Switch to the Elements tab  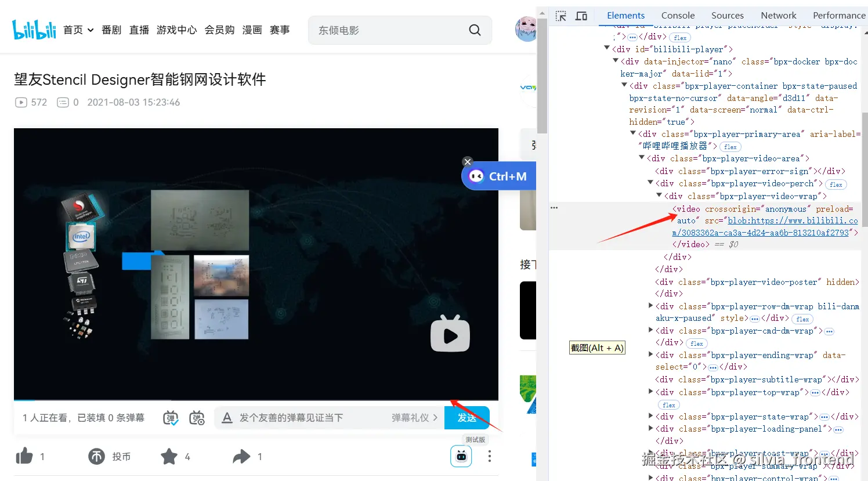625,16
